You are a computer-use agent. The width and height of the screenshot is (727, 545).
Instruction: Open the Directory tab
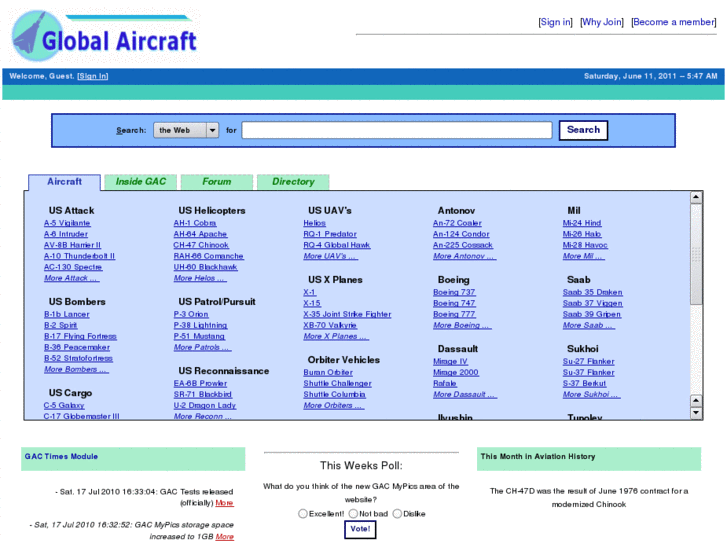293,182
